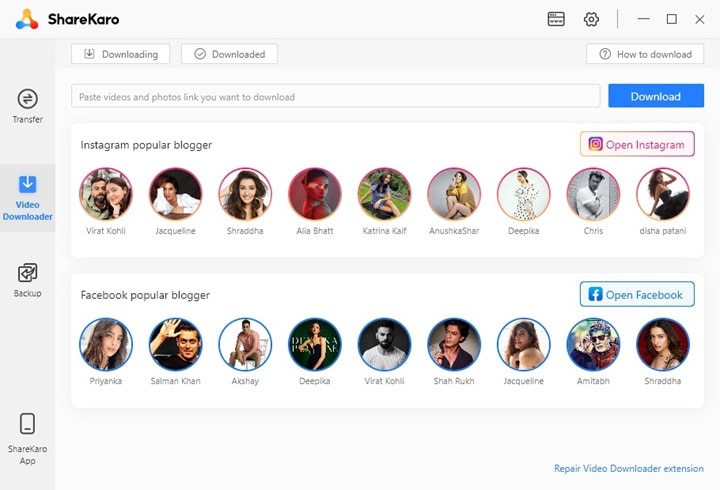
Task: Click the Facebook popular blogger heading
Action: (145, 295)
